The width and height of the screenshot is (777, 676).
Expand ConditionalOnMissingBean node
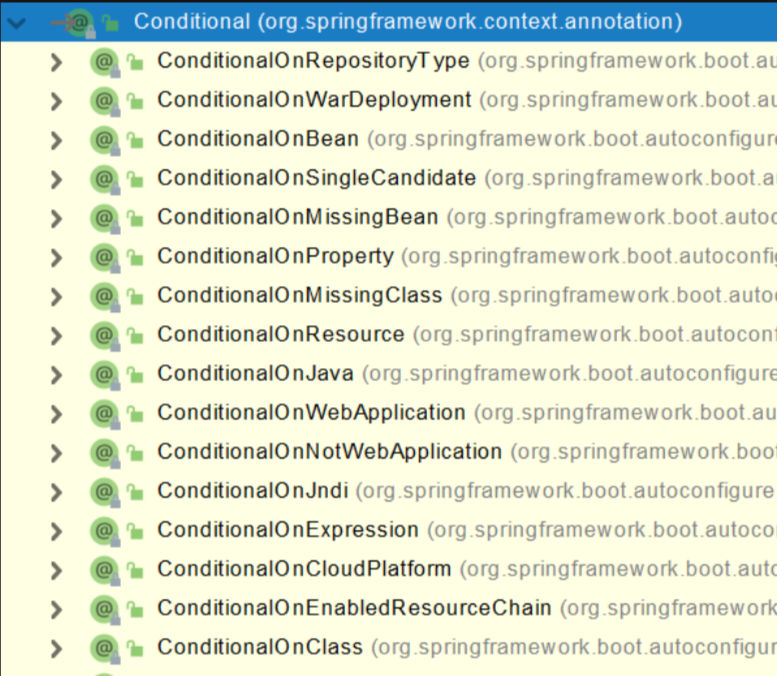(x=56, y=219)
